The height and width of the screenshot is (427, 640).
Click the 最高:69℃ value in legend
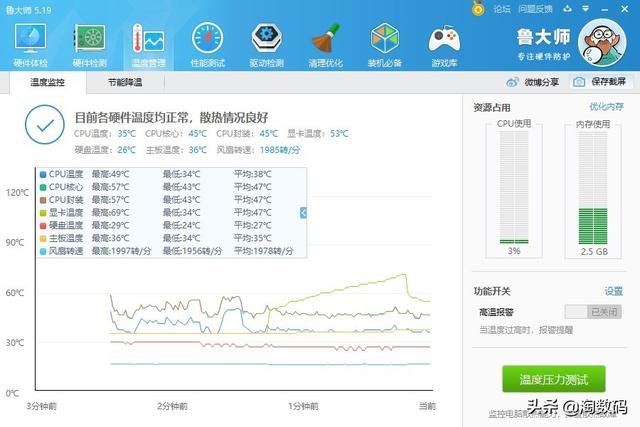tap(110, 213)
